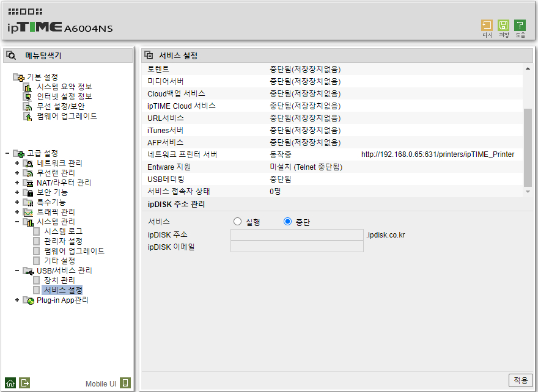The height and width of the screenshot is (392, 538).
Task: Expand the Plug-in App관리 tree node
Action: [17, 300]
